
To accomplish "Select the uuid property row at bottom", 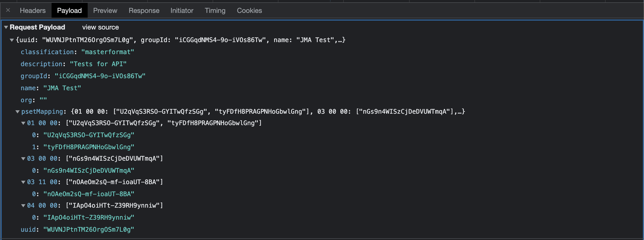I will pyautogui.click(x=77, y=230).
